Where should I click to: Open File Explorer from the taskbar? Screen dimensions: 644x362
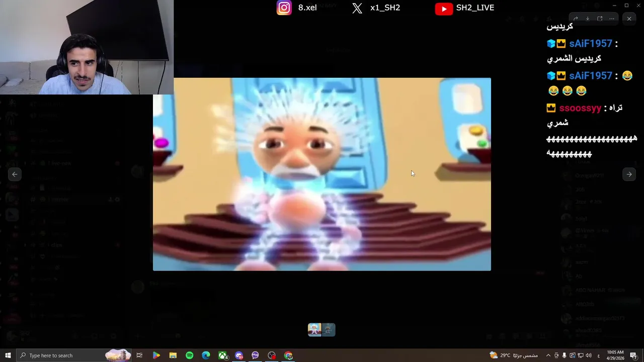pos(173,355)
